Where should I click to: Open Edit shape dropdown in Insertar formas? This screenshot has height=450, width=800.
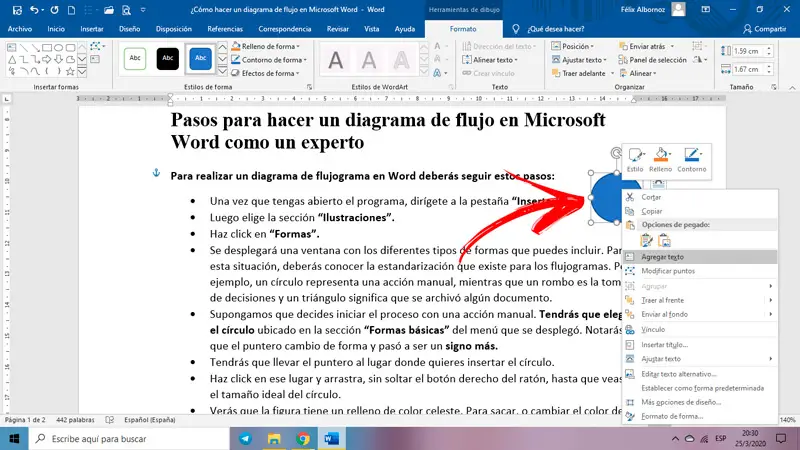pos(97,46)
